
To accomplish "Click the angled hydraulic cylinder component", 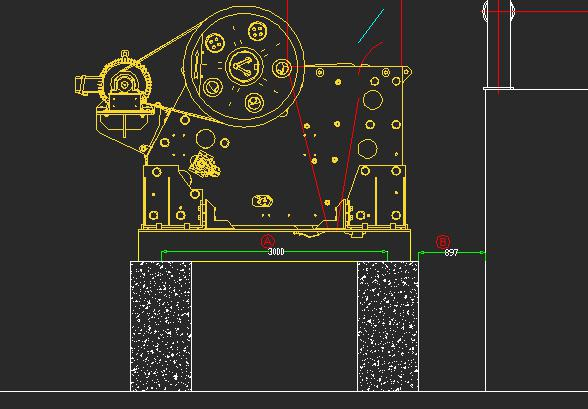I will [204, 165].
